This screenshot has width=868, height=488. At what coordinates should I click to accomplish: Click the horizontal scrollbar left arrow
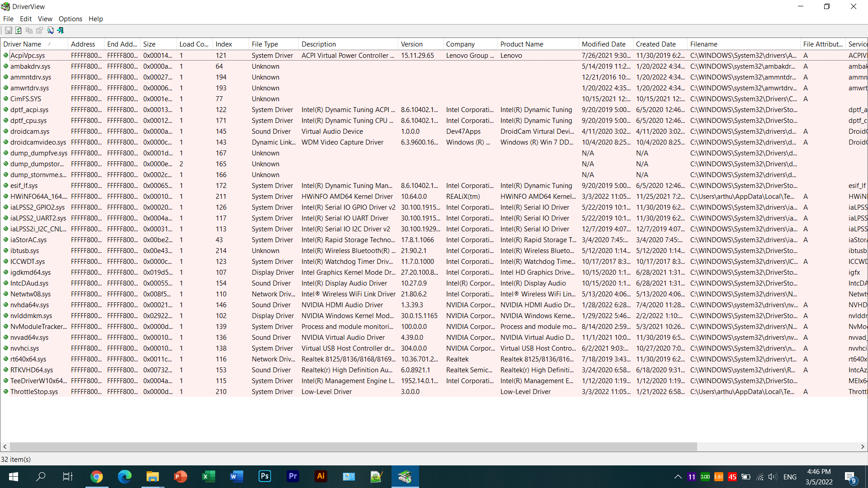tap(5, 446)
